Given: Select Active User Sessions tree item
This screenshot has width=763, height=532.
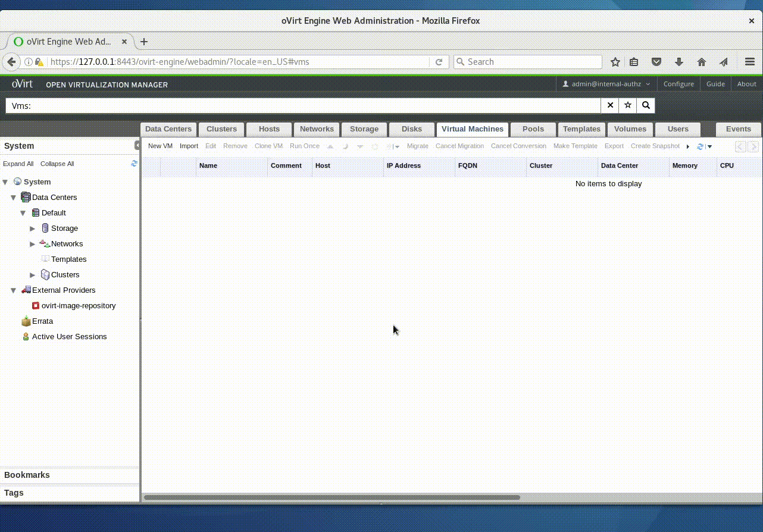Looking at the screenshot, I should [69, 337].
